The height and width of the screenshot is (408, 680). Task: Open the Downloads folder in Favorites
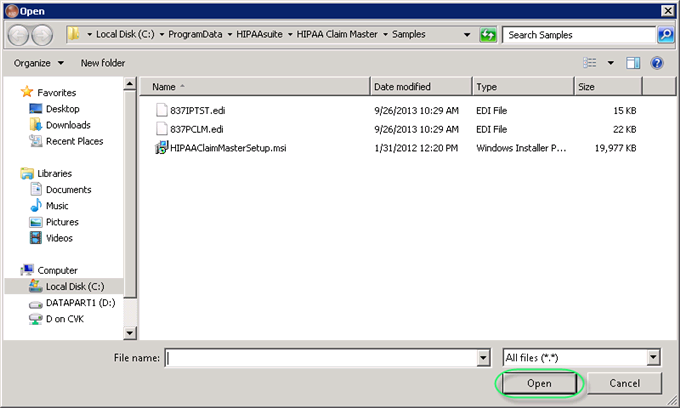[x=67, y=125]
